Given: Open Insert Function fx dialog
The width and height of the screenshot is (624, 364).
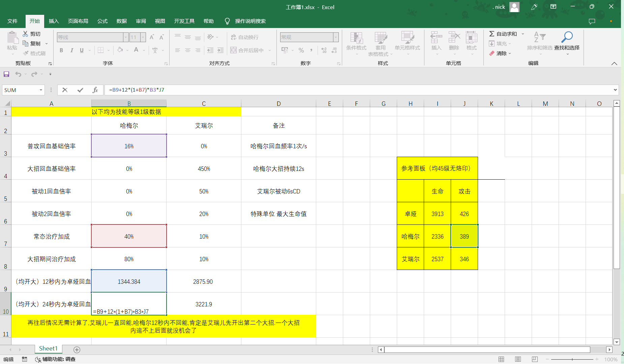Looking at the screenshot, I should click(x=95, y=90).
